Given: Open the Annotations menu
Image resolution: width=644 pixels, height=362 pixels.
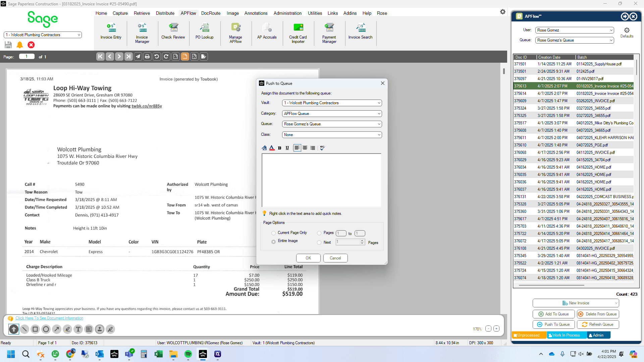Looking at the screenshot, I should pos(256,13).
